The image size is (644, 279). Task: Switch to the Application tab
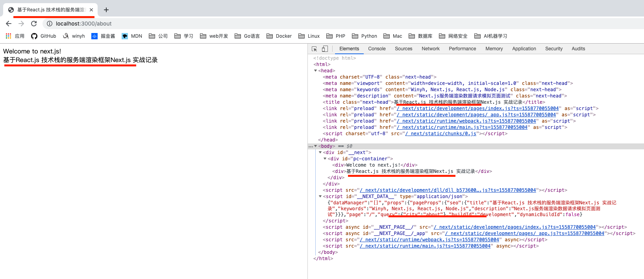click(524, 49)
